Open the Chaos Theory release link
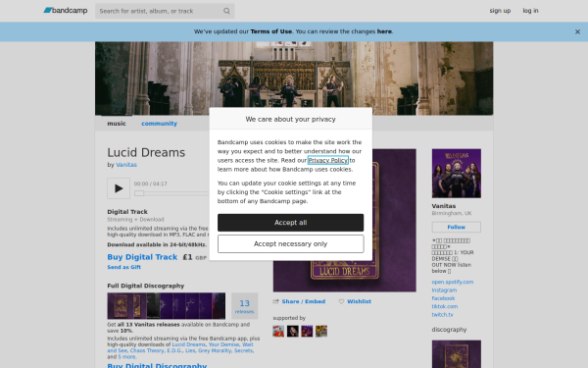The height and width of the screenshot is (368, 588). (x=147, y=350)
